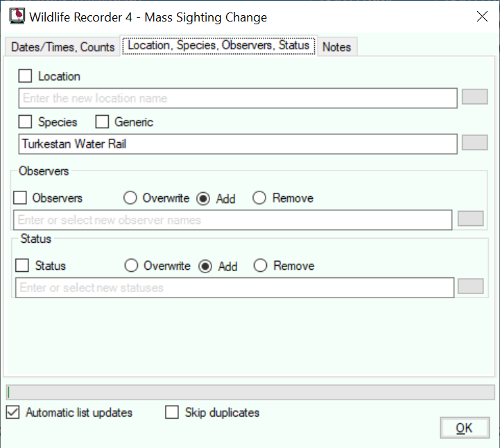Viewport: 500px width, 448px height.
Task: Confirm changes with the OK button
Action: [465, 428]
